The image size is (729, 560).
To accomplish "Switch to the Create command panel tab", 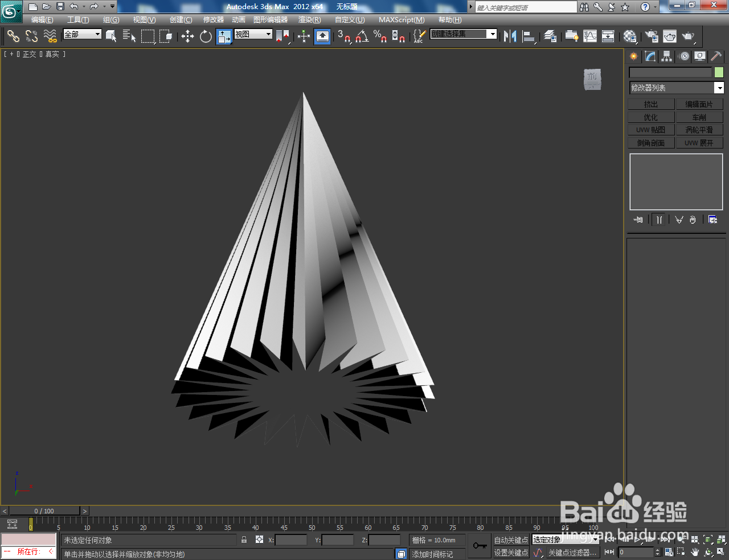I will click(x=633, y=56).
